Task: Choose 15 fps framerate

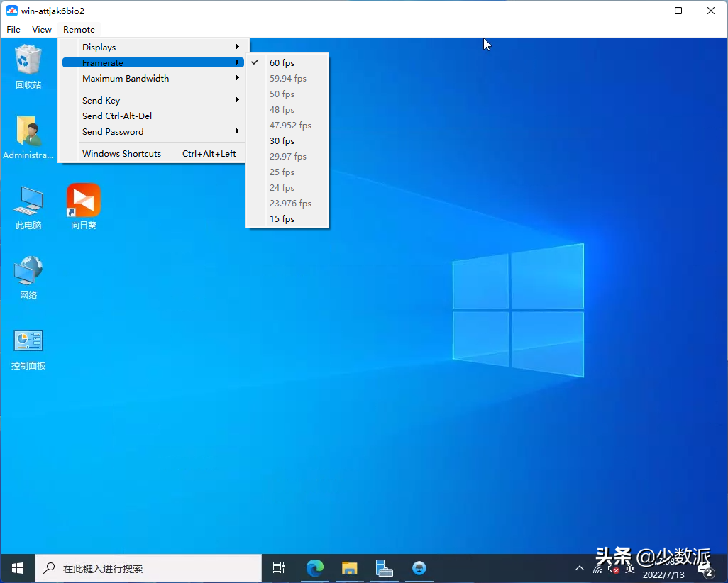Action: click(x=282, y=219)
